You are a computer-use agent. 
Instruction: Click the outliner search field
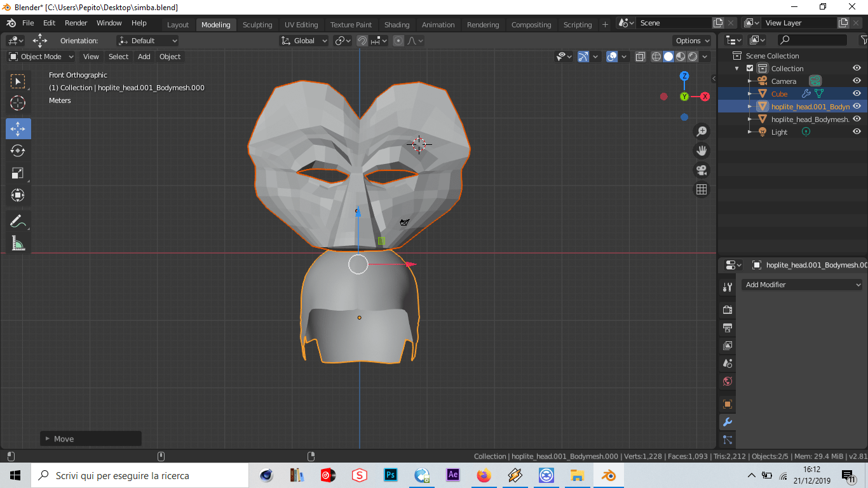(812, 40)
